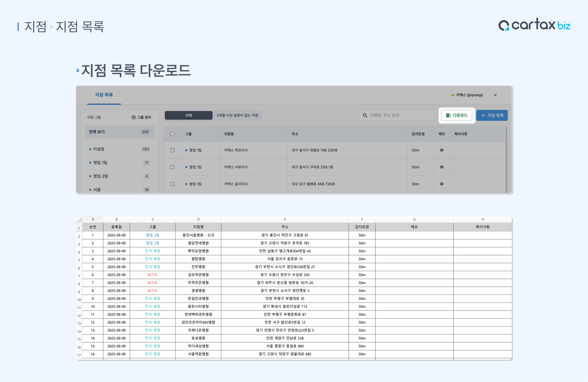588x382 pixels.
Task: Open the spreadsheet 지점명 filter dropdown
Action: pyautogui.click(x=220, y=230)
